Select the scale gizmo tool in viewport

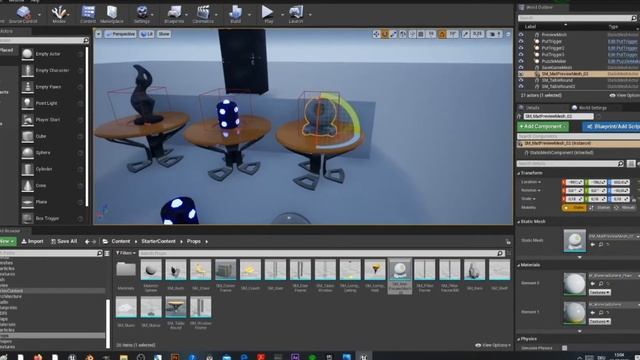point(393,34)
